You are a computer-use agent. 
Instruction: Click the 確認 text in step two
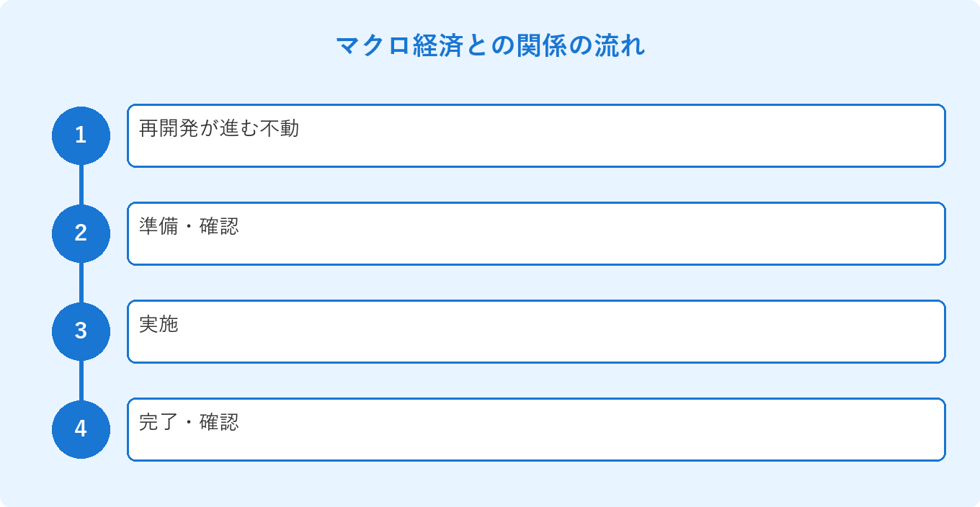click(x=219, y=227)
